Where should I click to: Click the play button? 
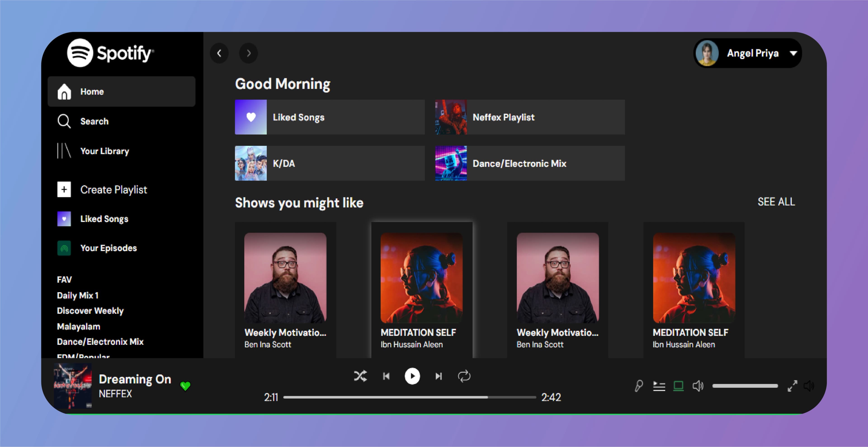[412, 376]
